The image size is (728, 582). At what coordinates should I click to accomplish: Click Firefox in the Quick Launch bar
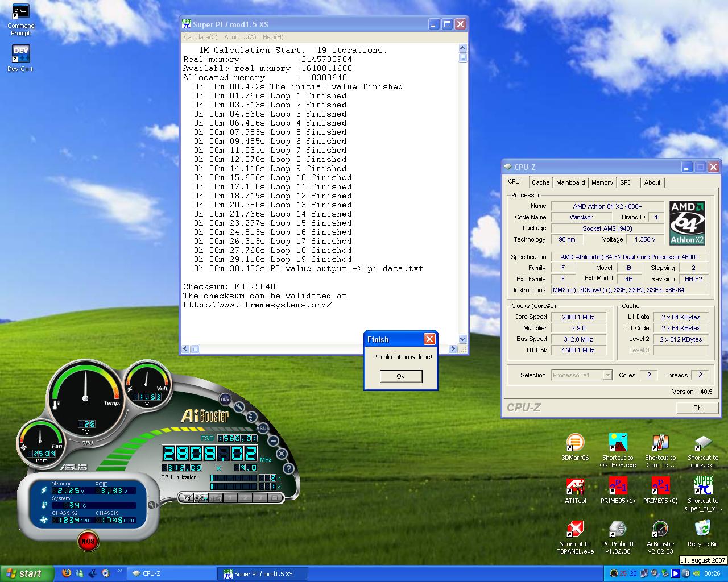coord(67,573)
